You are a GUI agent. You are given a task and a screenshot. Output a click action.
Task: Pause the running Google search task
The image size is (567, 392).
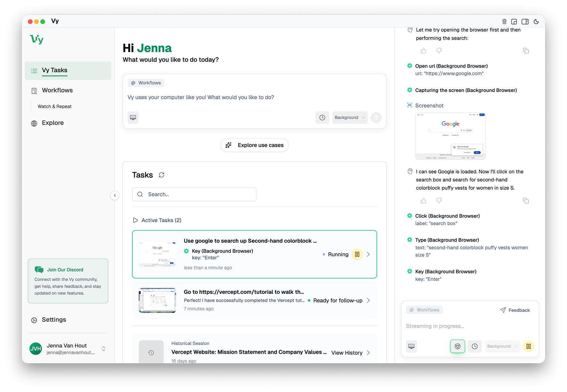point(357,254)
